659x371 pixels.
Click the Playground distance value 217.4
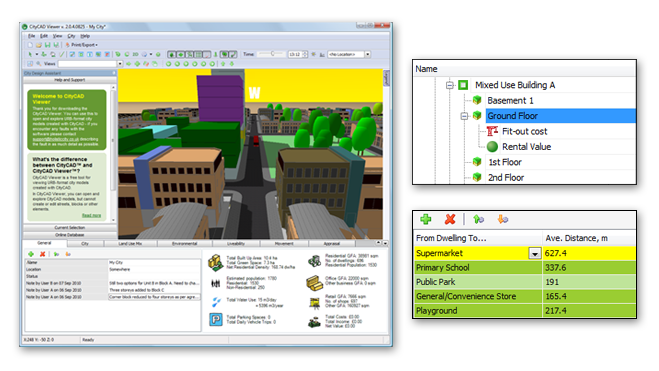556,311
